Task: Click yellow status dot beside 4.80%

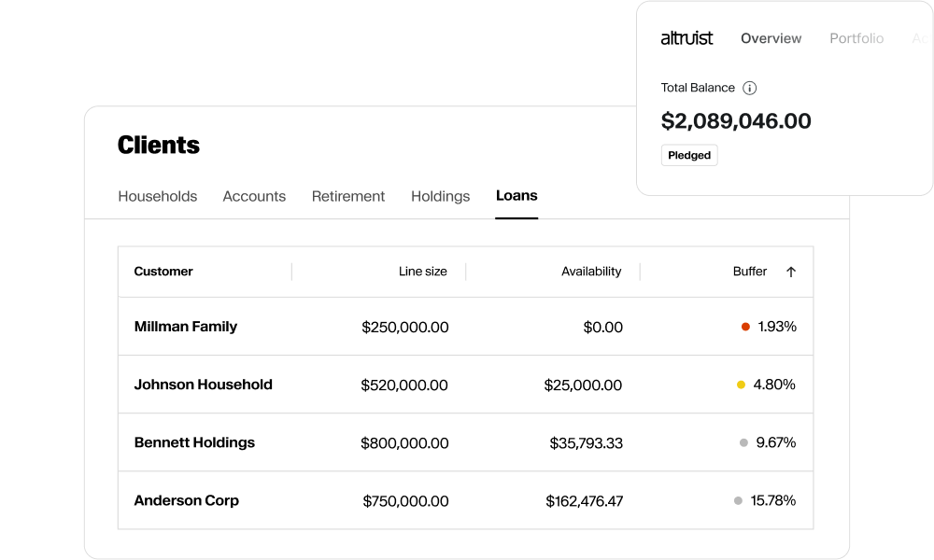Action: (741, 385)
